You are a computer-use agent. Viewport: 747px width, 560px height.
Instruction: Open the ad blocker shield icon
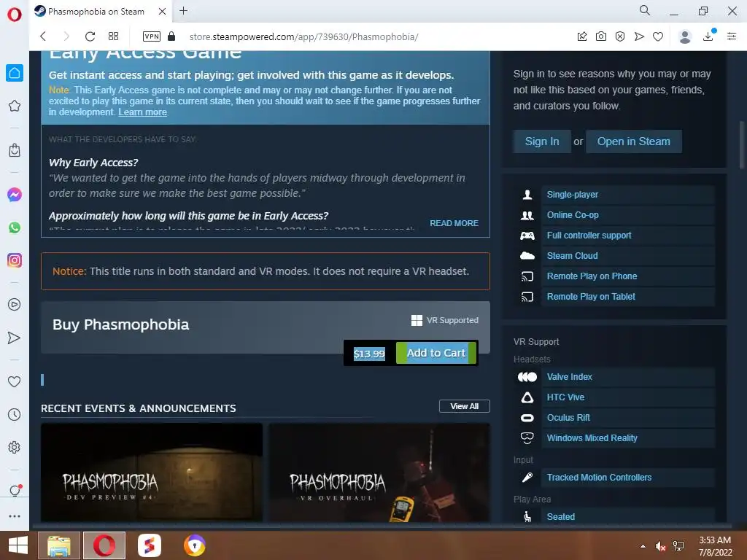coord(620,36)
